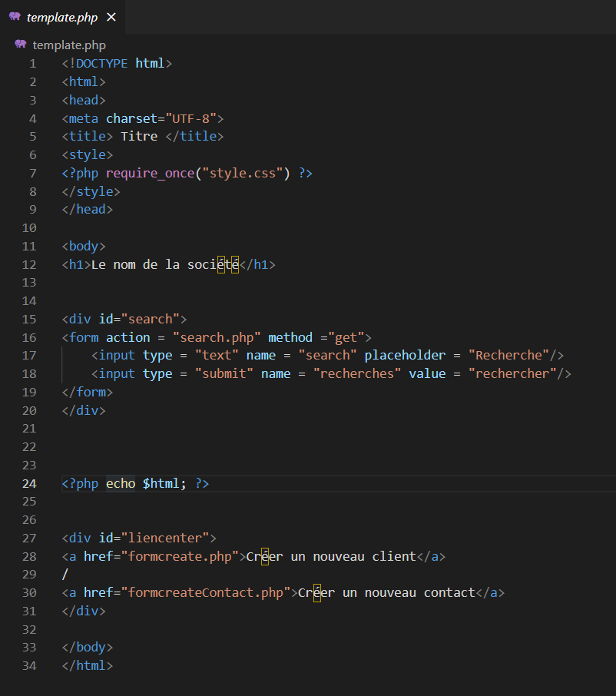Click the "search.php" action value

coord(217,337)
